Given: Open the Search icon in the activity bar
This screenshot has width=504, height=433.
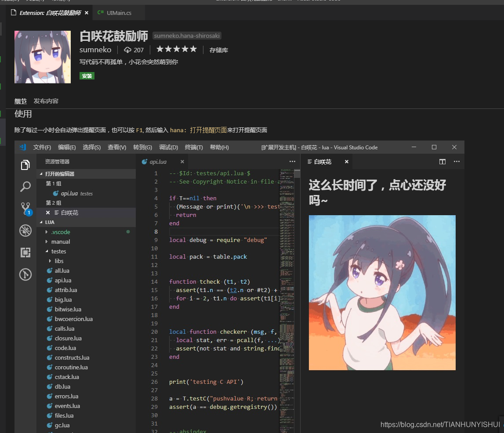Looking at the screenshot, I should click(25, 187).
